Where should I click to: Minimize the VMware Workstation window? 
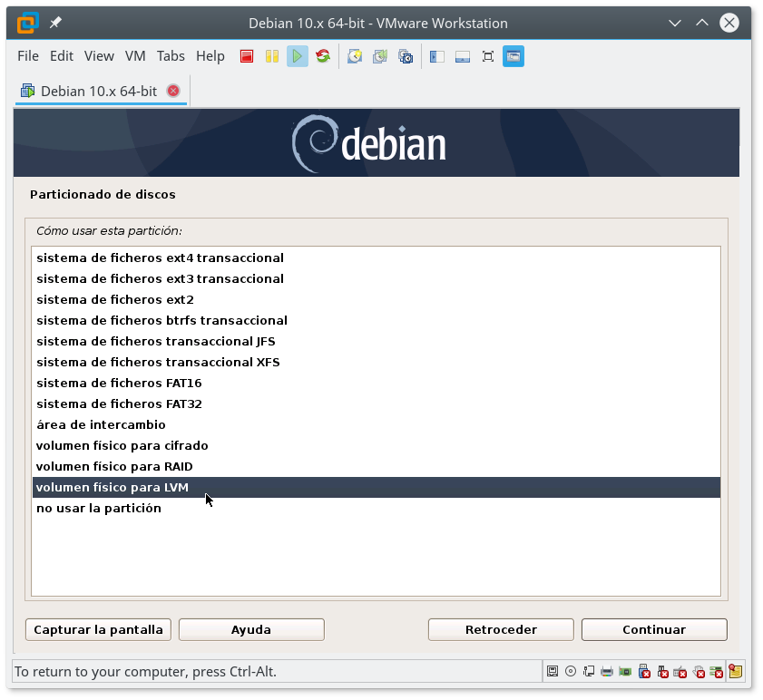(x=675, y=23)
